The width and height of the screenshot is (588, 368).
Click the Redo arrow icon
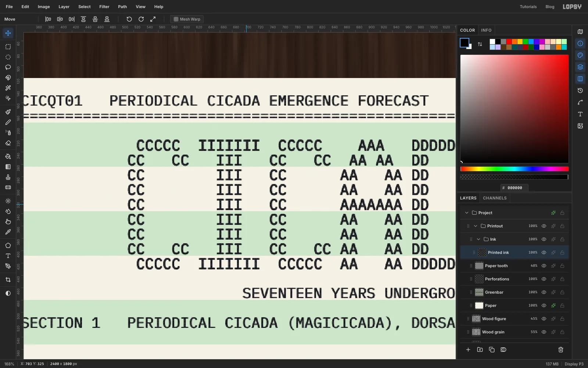tap(141, 19)
